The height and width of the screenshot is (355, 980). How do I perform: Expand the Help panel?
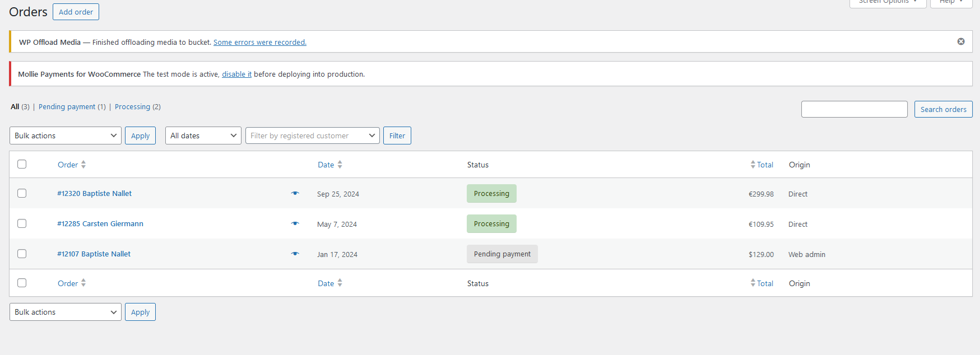pos(951,2)
